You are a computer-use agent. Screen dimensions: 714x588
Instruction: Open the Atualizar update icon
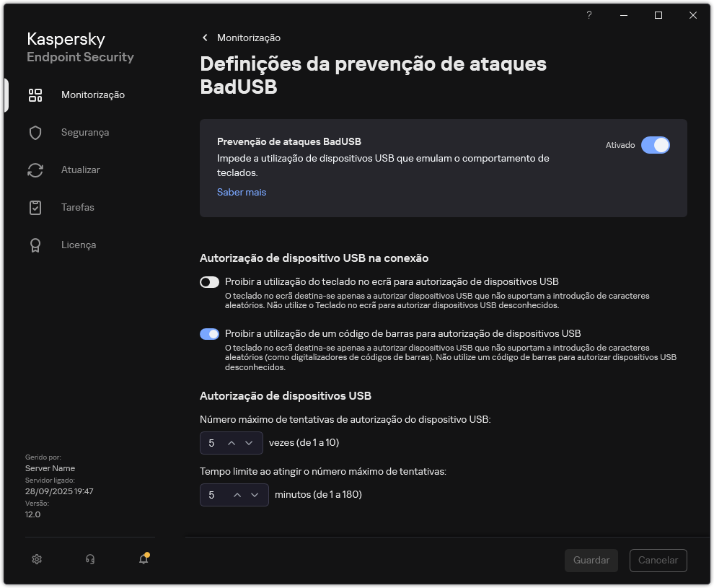tap(35, 170)
